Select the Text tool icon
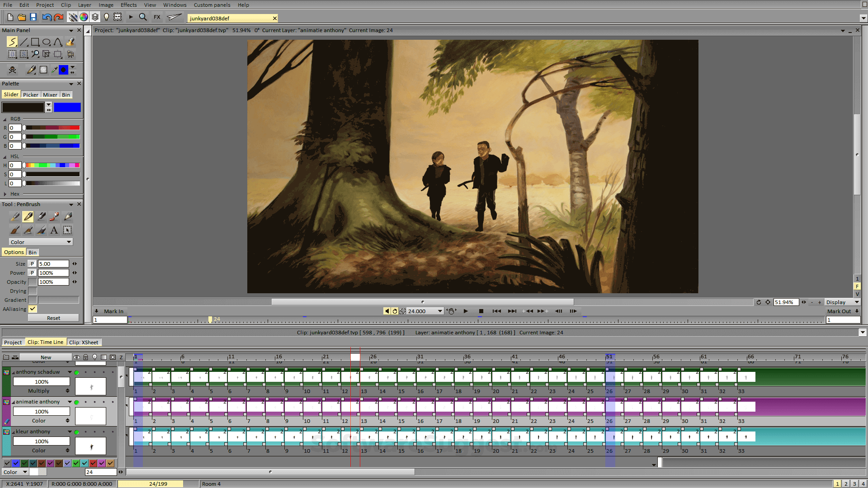The width and height of the screenshot is (868, 488). 54,230
